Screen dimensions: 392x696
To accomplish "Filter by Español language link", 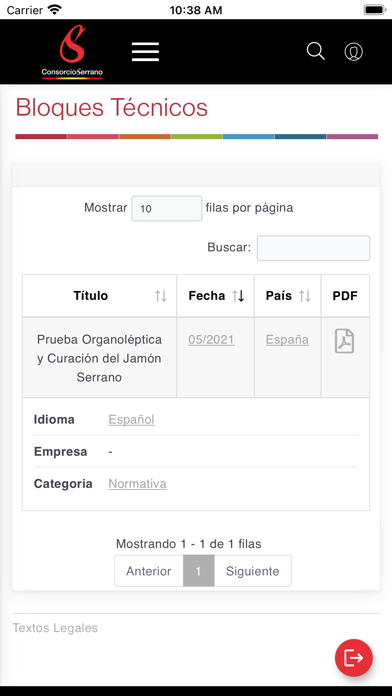I will coord(131,419).
